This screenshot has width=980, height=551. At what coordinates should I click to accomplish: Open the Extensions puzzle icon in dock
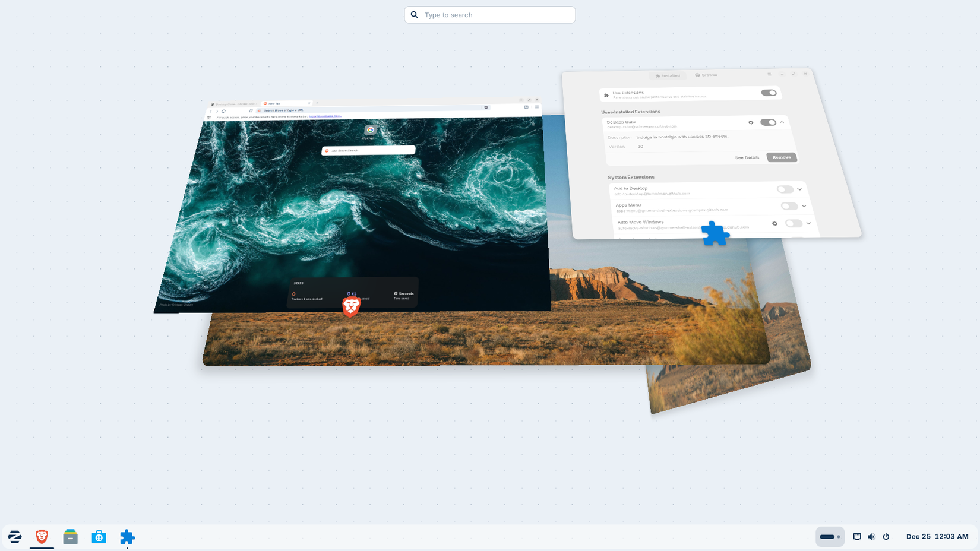pos(127,537)
